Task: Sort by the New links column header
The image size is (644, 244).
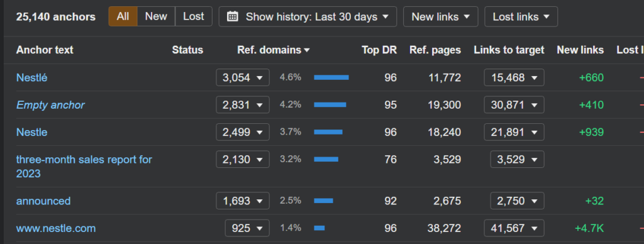Action: point(580,50)
